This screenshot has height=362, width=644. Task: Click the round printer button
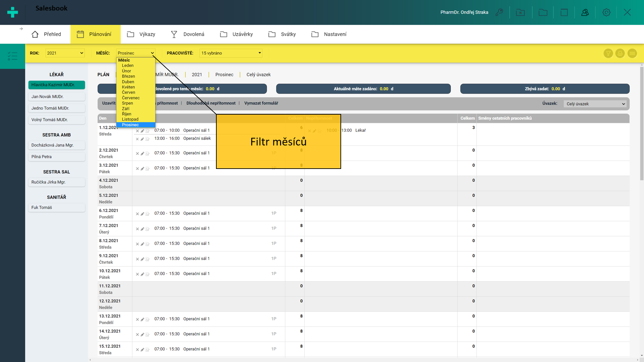620,53
